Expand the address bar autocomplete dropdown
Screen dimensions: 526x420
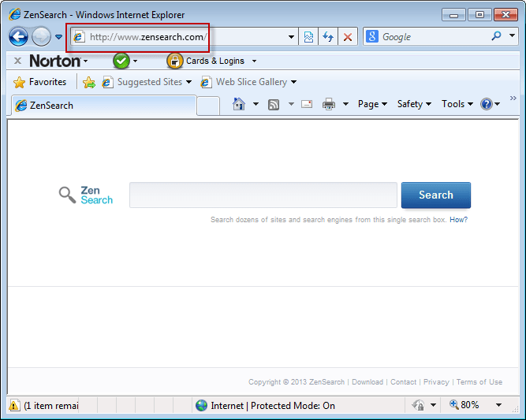(x=291, y=37)
